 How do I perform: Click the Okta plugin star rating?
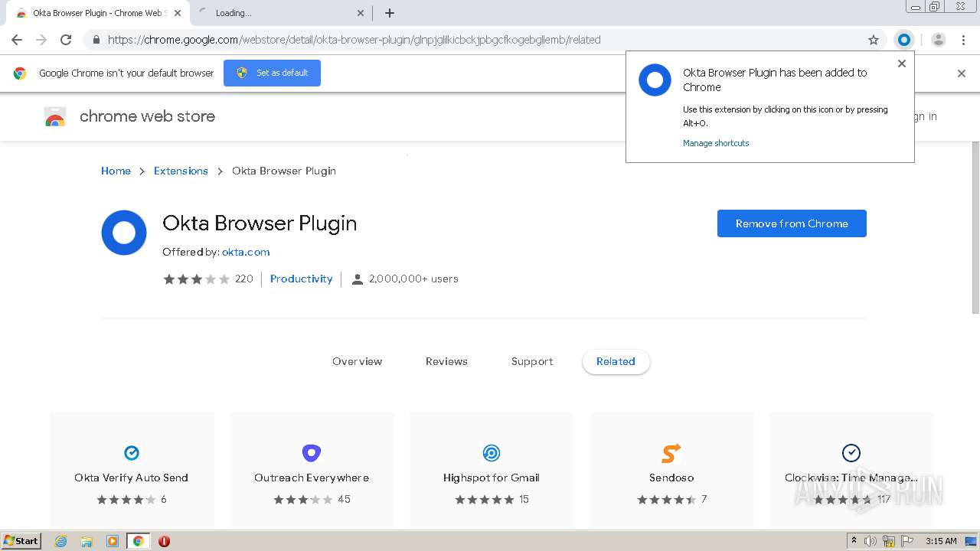(x=196, y=279)
